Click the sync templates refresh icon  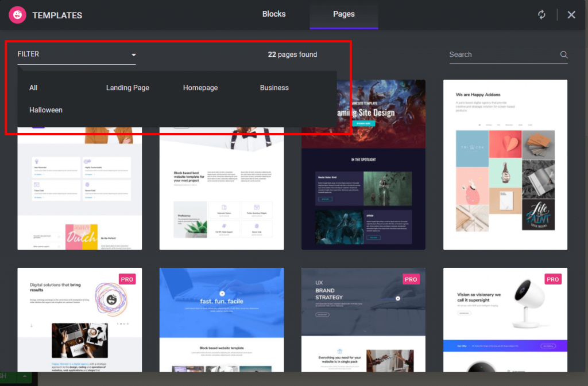(541, 14)
